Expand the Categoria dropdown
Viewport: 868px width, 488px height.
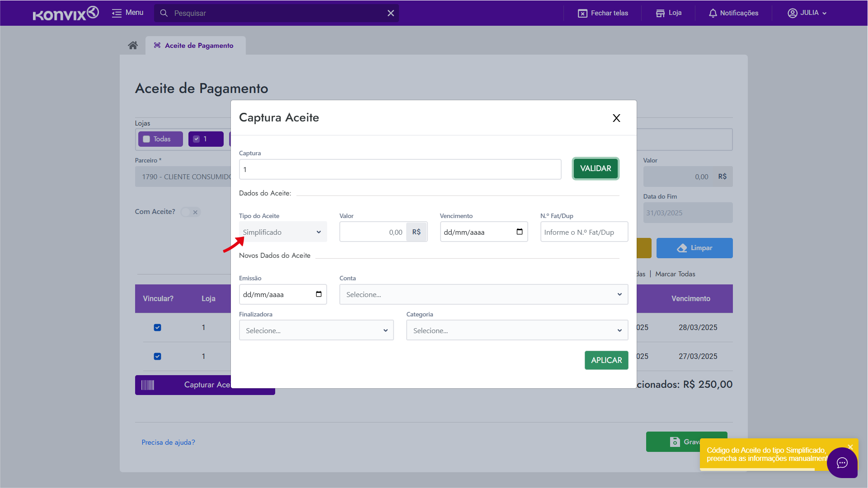click(x=517, y=330)
